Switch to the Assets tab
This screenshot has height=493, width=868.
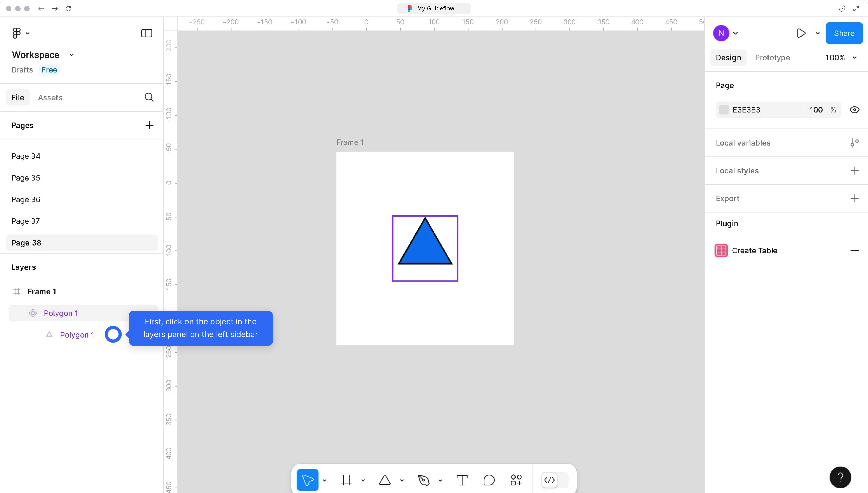50,97
